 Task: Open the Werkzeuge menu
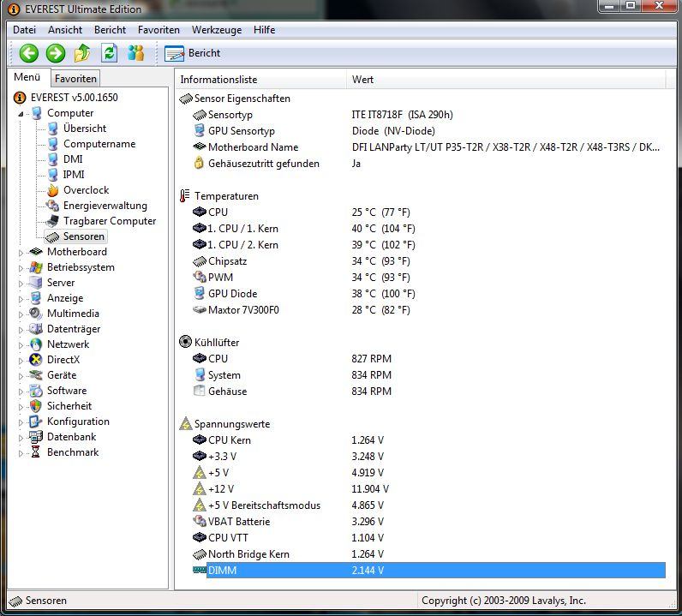click(217, 30)
